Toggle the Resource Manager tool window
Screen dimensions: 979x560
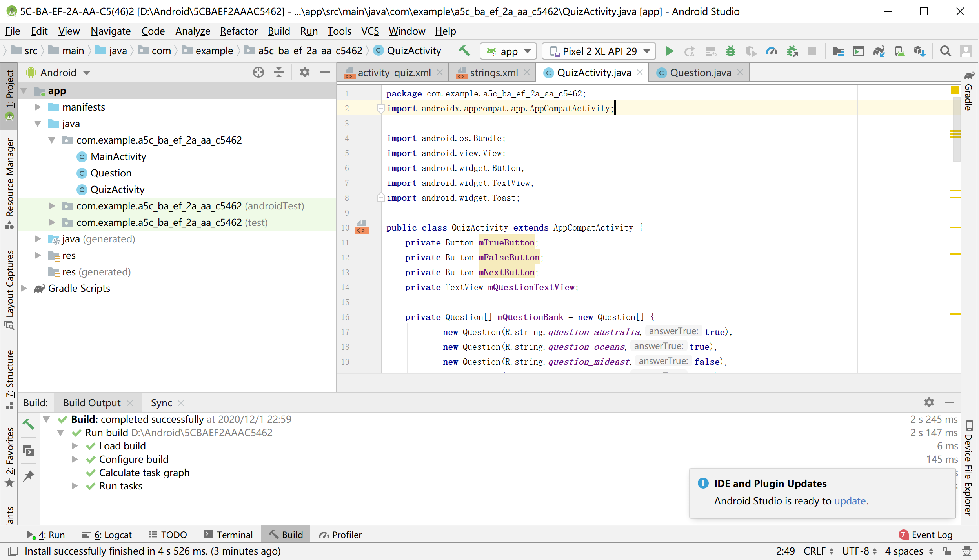click(x=9, y=184)
